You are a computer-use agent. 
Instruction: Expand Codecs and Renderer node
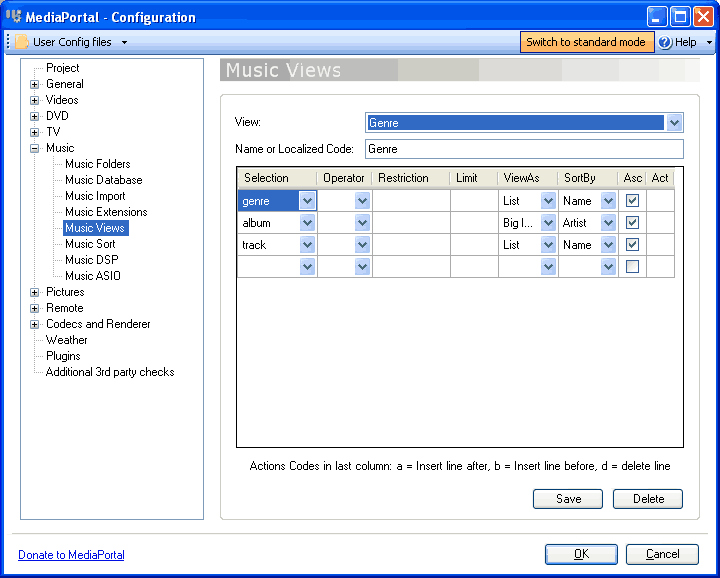pyautogui.click(x=34, y=324)
